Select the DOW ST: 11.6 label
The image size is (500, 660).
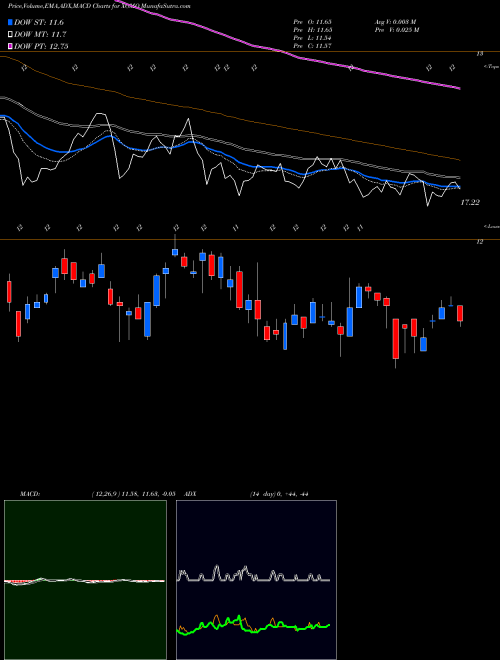[x=39, y=22]
